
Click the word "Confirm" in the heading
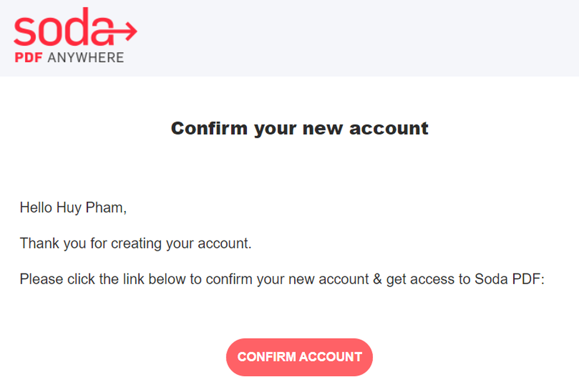click(x=209, y=128)
